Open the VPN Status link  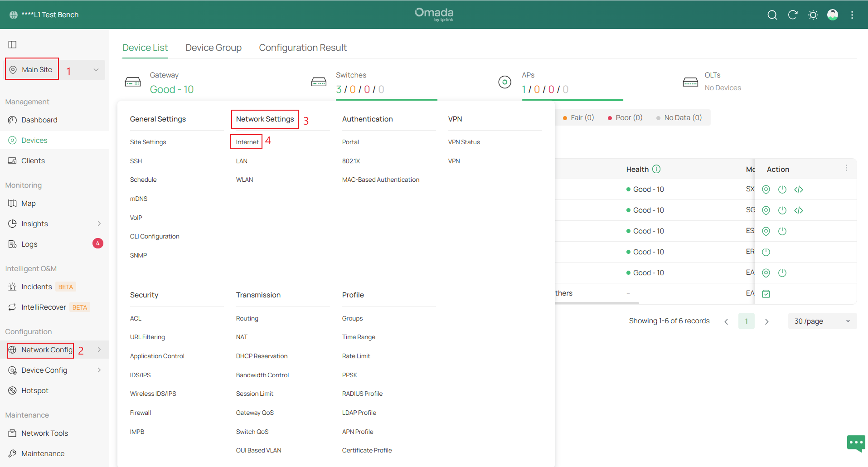click(x=464, y=142)
